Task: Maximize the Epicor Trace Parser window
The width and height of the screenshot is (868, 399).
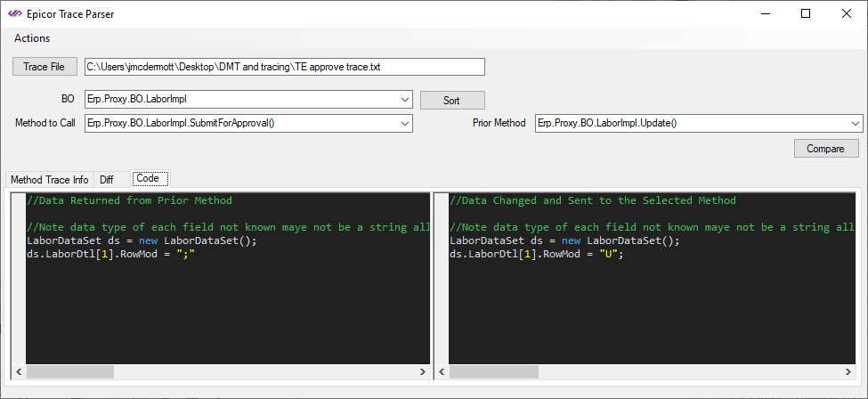Action: click(x=806, y=14)
